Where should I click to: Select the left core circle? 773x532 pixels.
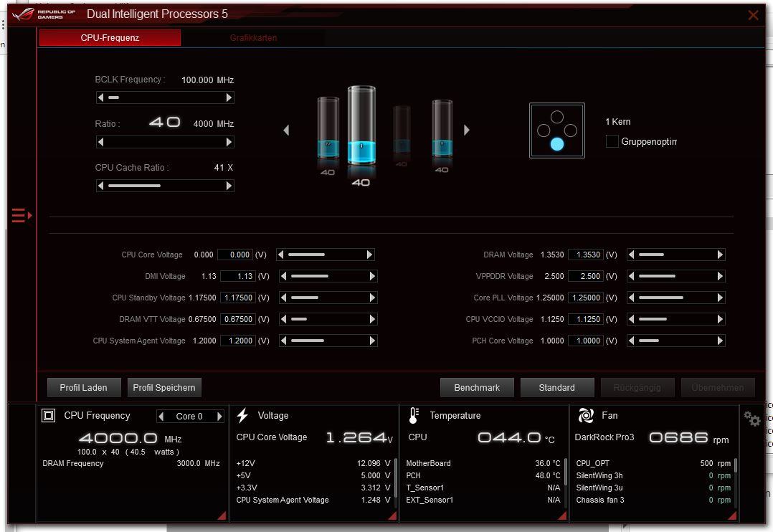pos(544,130)
